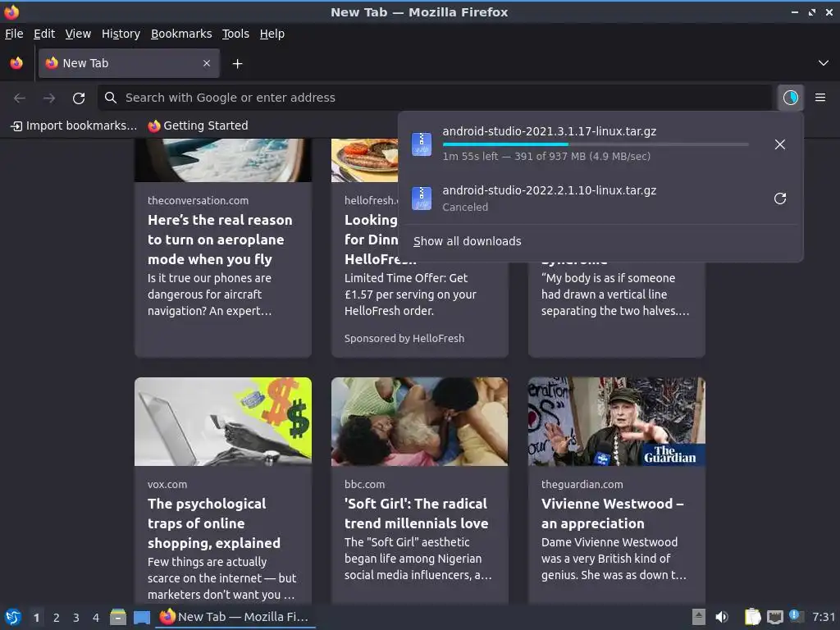The image size is (840, 630).
Task: Click the android-studio-2021.3.1.17 file icon
Action: [422, 144]
